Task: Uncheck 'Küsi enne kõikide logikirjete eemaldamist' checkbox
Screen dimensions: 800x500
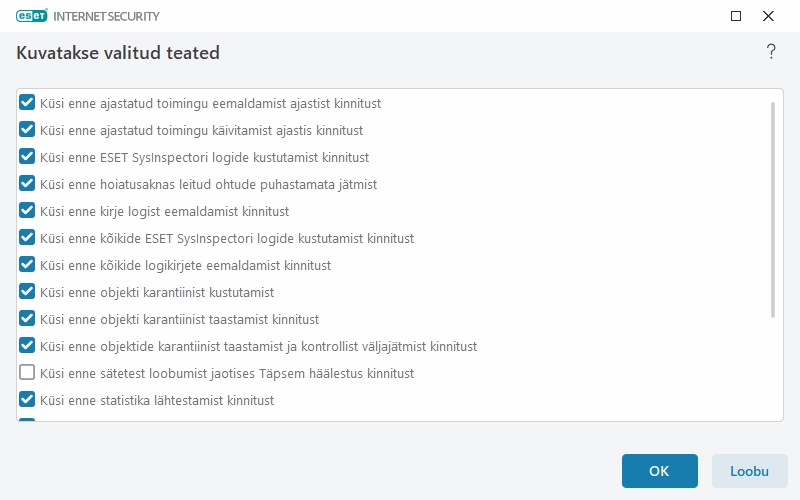Action: click(x=28, y=265)
